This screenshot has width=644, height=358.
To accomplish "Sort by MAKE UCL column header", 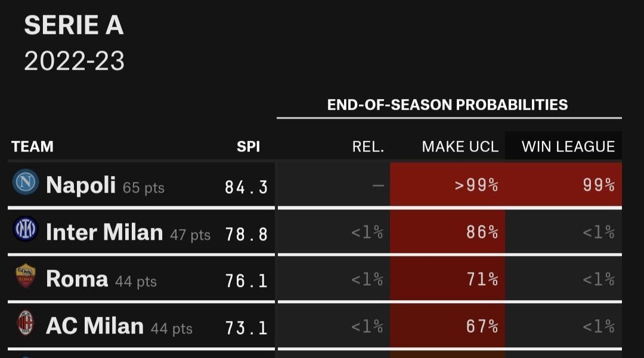I will (460, 147).
